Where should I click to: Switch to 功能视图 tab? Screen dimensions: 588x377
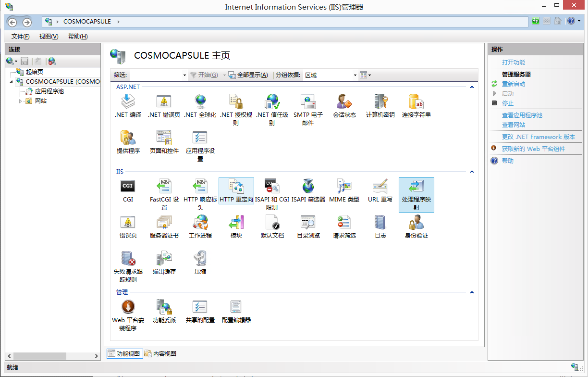[x=124, y=353]
